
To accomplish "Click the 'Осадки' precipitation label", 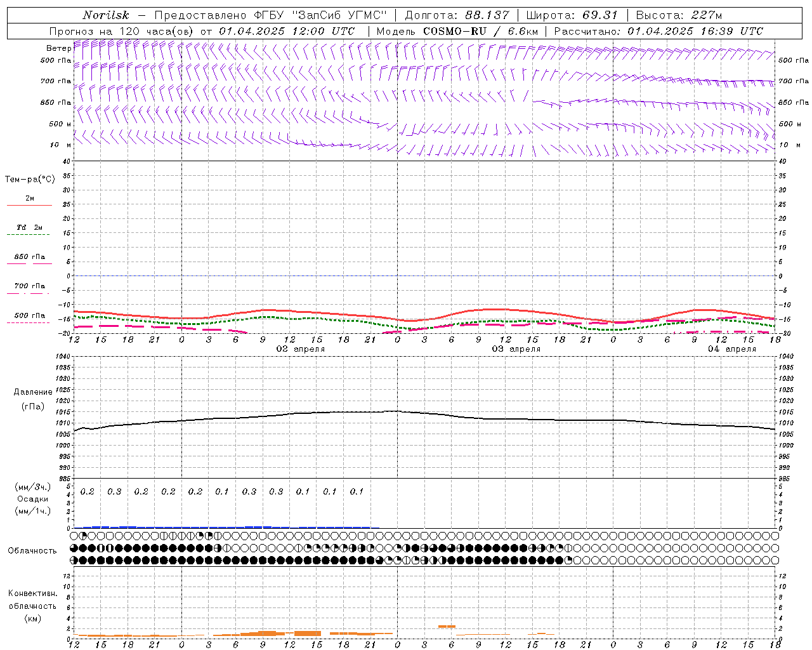I will tap(33, 499).
